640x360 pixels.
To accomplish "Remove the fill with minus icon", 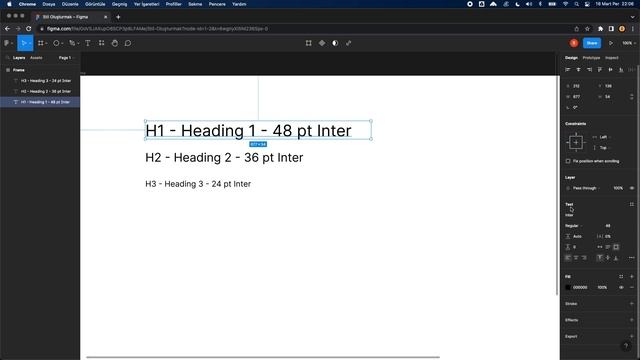I will point(631,287).
